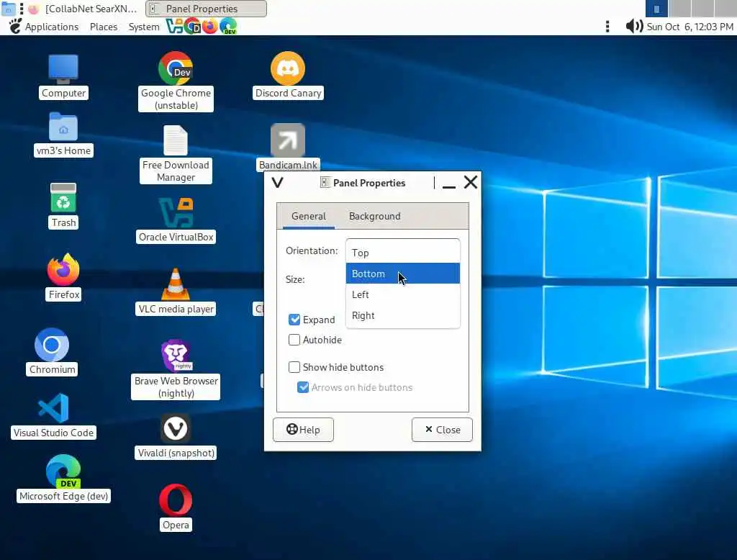Click the panel grip dots near volume

pos(607,27)
